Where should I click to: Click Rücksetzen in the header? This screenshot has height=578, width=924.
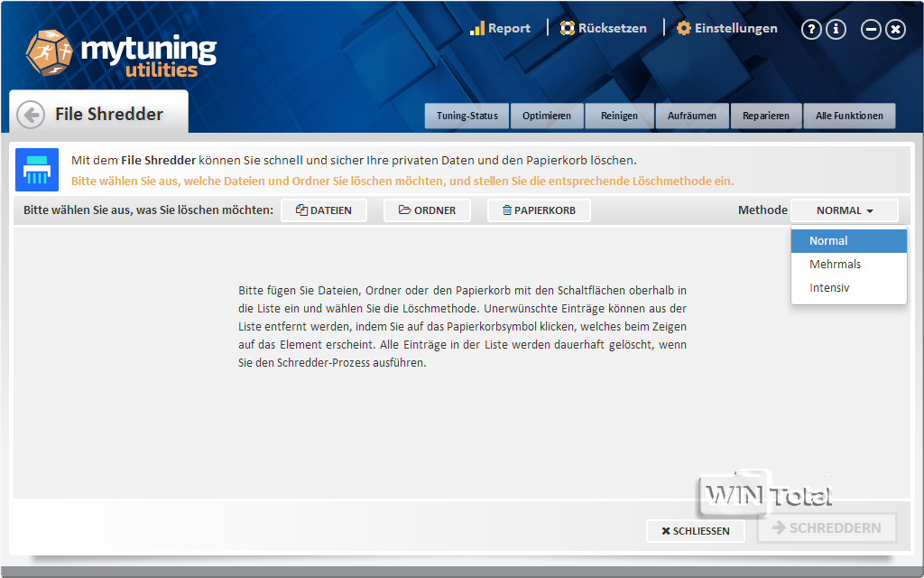point(603,28)
